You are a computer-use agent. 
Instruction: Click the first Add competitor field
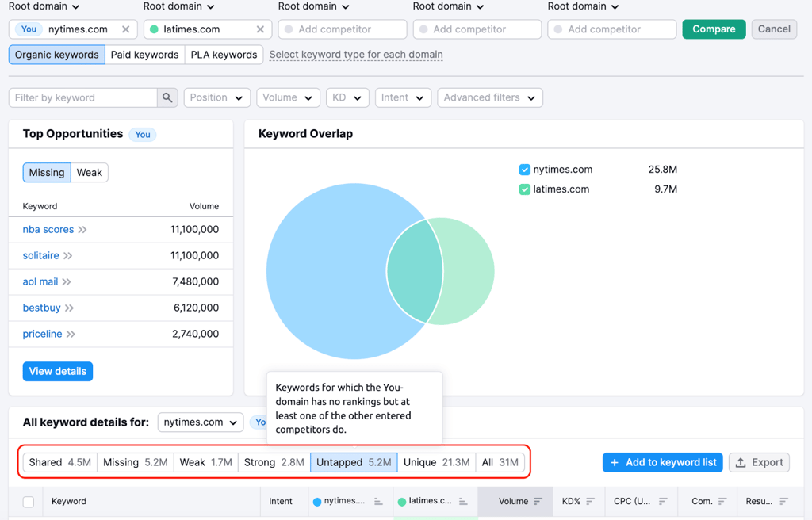343,29
